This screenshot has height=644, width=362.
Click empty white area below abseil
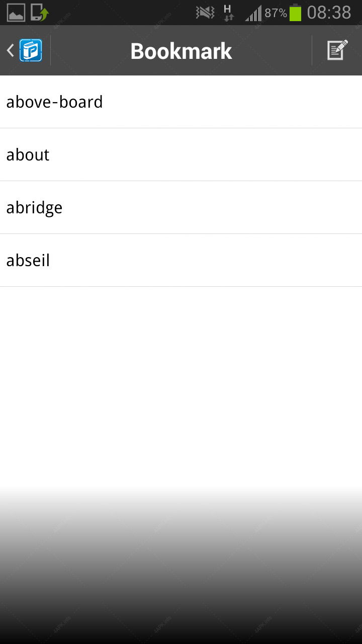(x=181, y=382)
